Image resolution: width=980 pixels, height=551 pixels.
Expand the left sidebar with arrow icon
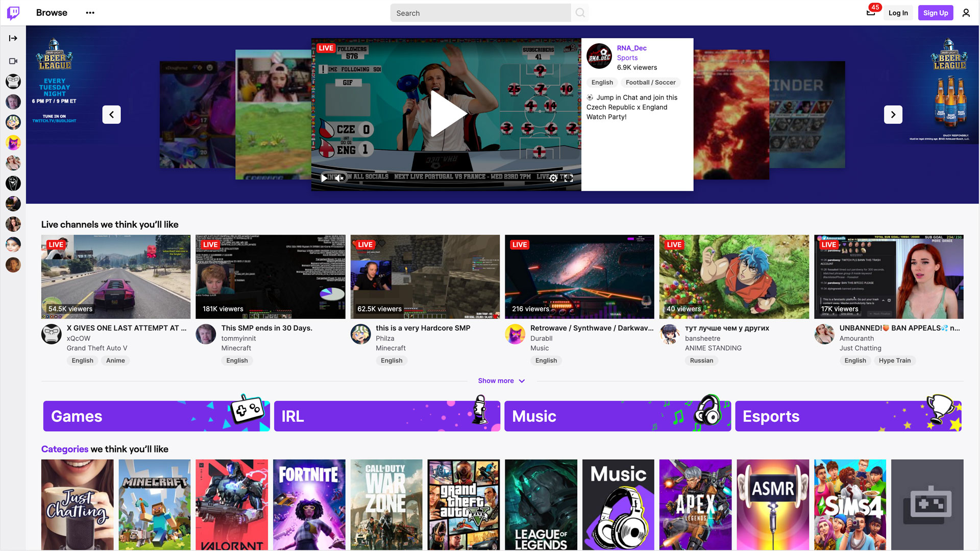(13, 38)
